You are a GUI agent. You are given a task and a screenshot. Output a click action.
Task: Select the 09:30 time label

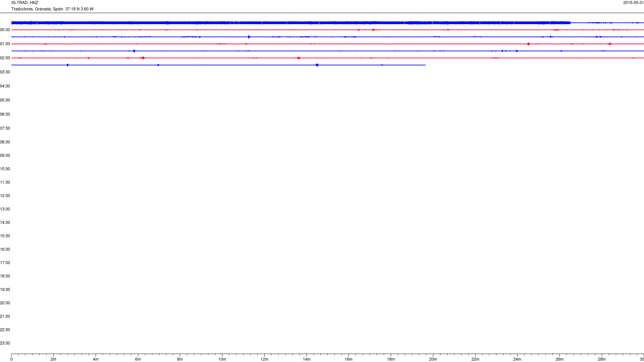coord(5,156)
